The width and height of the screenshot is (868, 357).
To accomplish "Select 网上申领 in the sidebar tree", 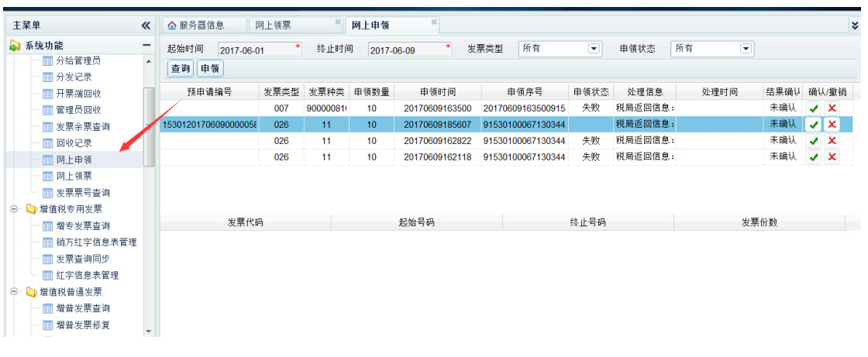I will point(74,160).
